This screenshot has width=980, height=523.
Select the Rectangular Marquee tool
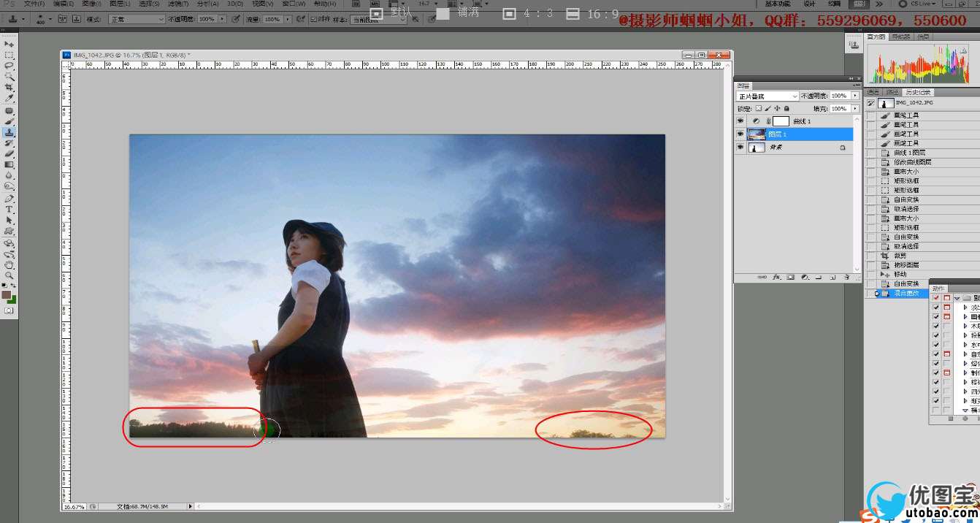[9, 55]
